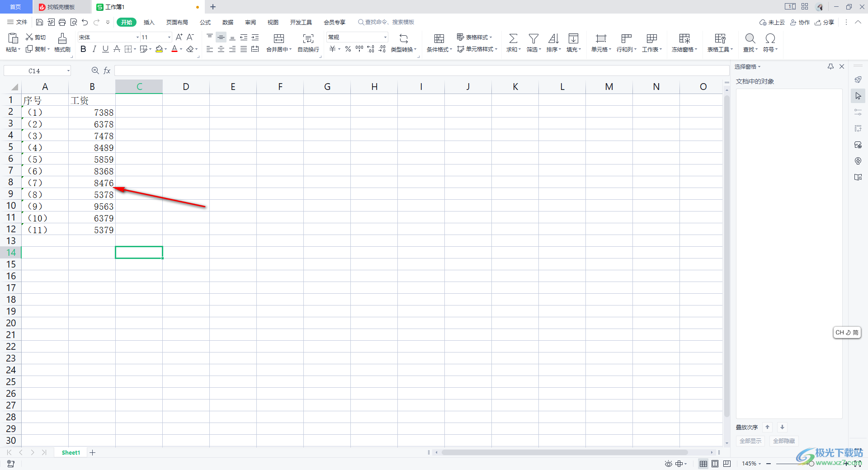Click cell B8 containing 8476
868x470 pixels.
click(x=92, y=183)
